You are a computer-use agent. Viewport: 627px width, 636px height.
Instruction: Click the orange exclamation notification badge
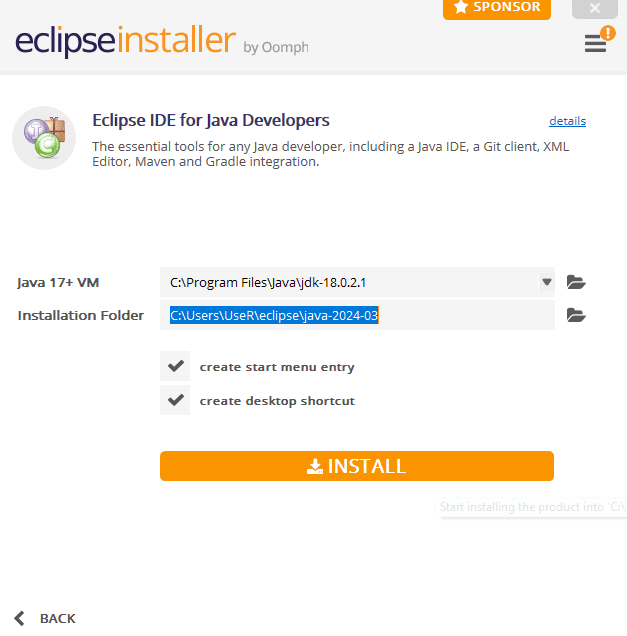pyautogui.click(x=608, y=33)
